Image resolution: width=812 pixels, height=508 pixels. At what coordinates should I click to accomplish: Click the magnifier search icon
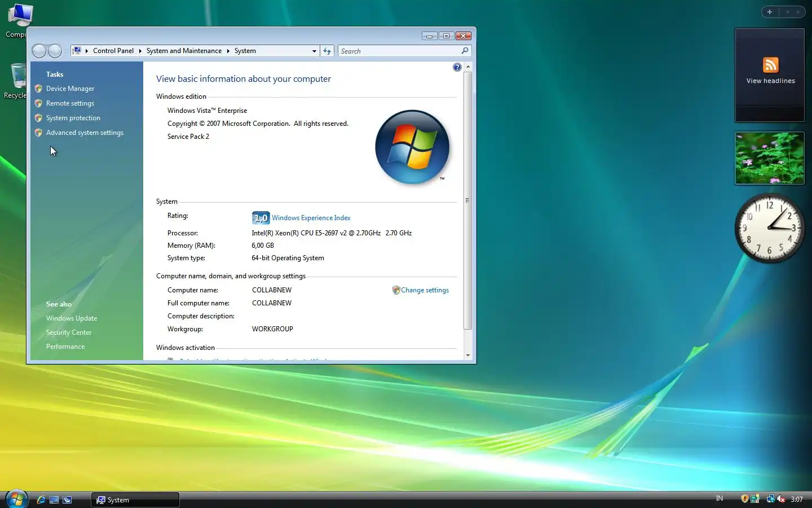point(465,51)
